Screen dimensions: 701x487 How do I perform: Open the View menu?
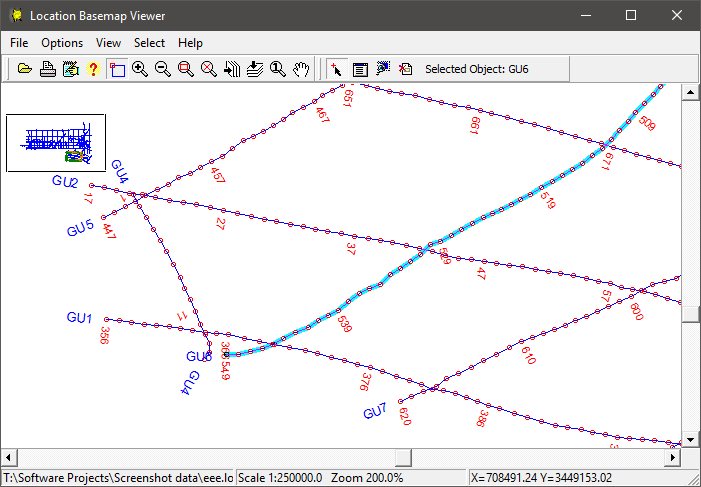pos(108,43)
